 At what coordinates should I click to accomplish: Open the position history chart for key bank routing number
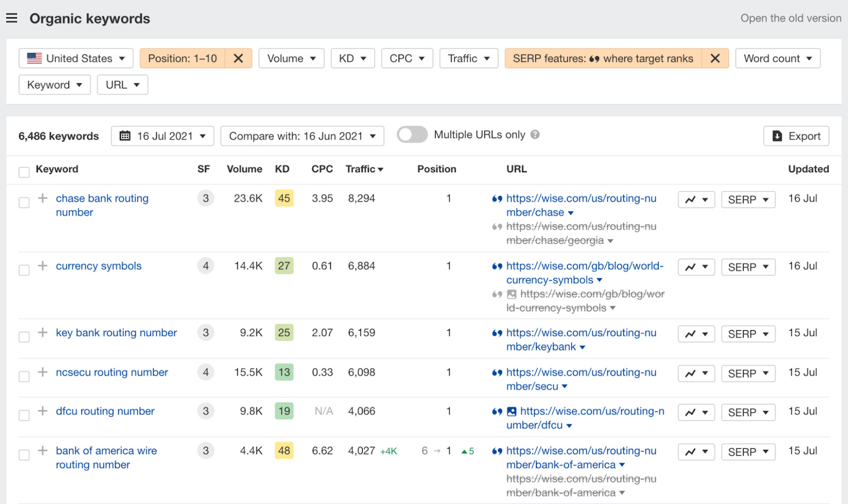pyautogui.click(x=696, y=334)
